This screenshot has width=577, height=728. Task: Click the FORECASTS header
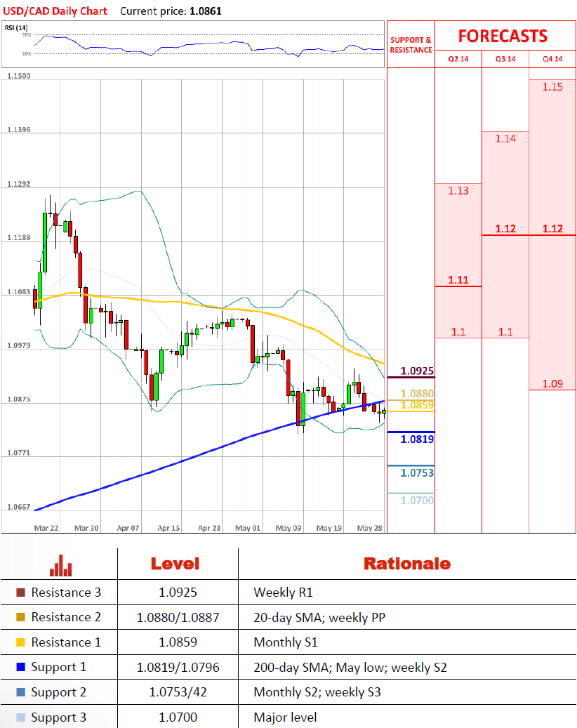coord(503,37)
